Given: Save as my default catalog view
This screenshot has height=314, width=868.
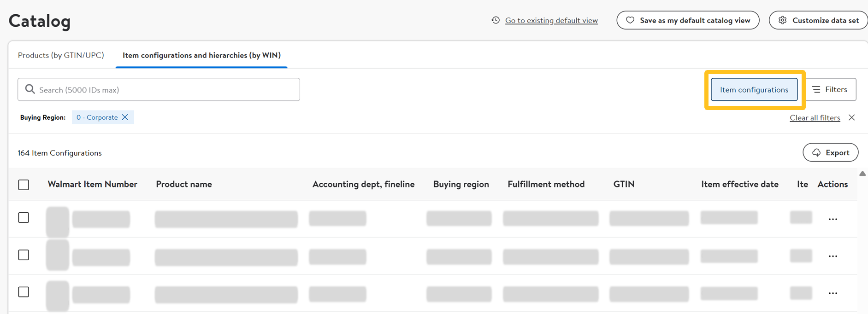Looking at the screenshot, I should tap(688, 20).
